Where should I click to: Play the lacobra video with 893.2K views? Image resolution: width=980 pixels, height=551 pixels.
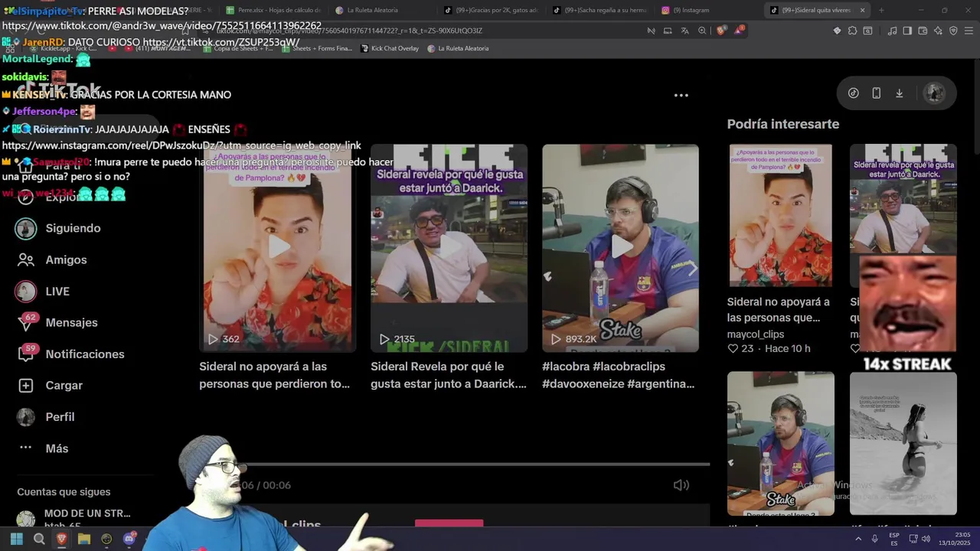tap(621, 248)
